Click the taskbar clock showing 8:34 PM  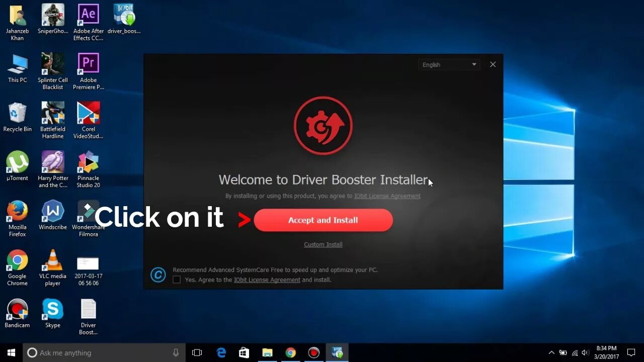click(606, 352)
